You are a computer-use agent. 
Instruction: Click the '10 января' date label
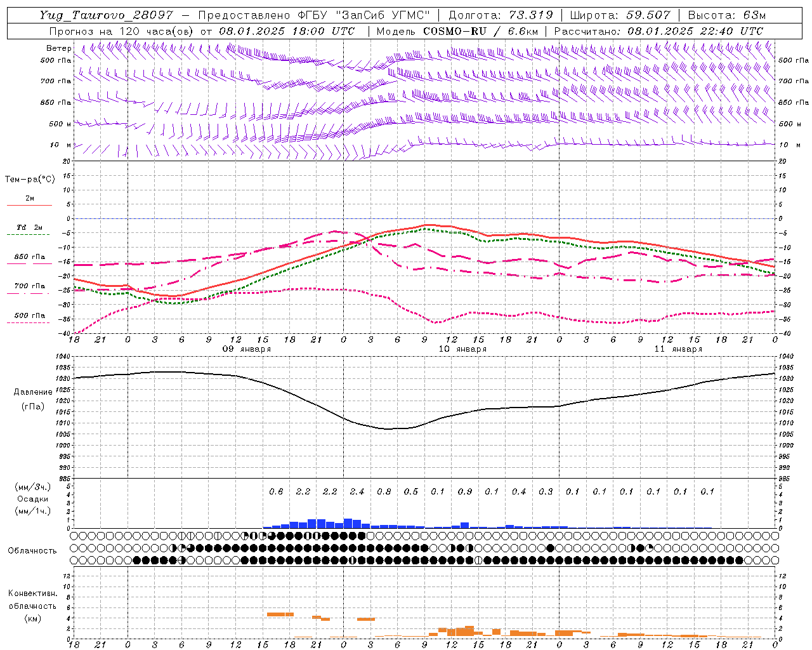click(x=462, y=349)
